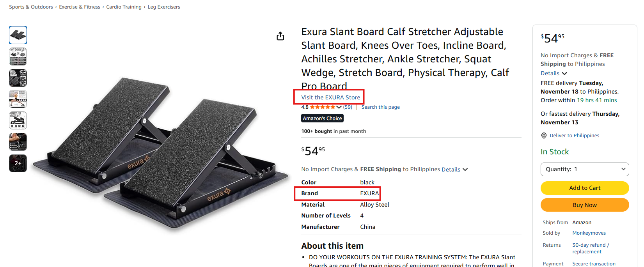Expand Details under buy box shipping

[554, 73]
